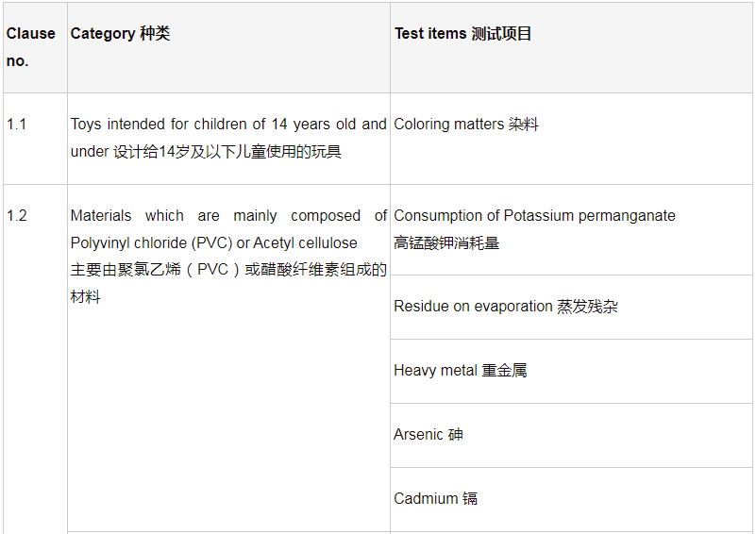Select the "Residue on evaporation 蒸发残杂" row

point(506,307)
